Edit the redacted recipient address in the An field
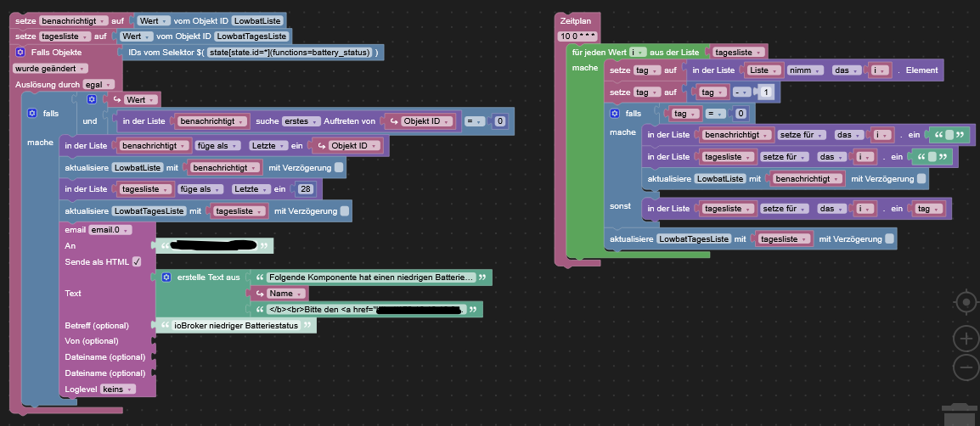The width and height of the screenshot is (980, 426). pyautogui.click(x=216, y=246)
